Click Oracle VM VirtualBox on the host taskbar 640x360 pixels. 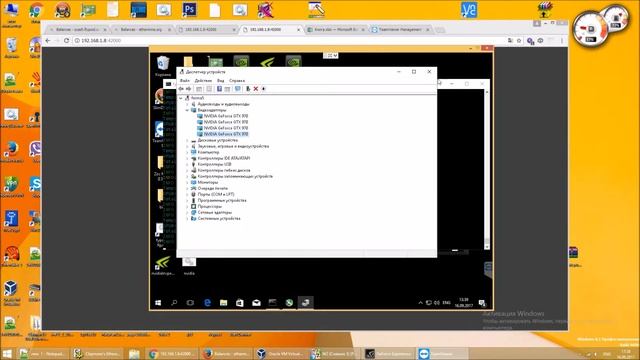pyautogui.click(x=281, y=353)
